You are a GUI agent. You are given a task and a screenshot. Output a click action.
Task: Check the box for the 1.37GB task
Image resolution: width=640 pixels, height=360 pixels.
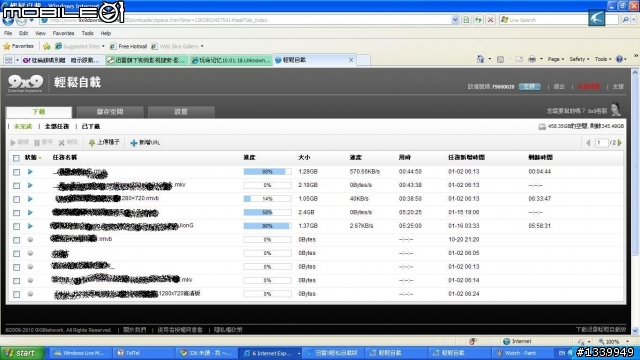click(16, 226)
